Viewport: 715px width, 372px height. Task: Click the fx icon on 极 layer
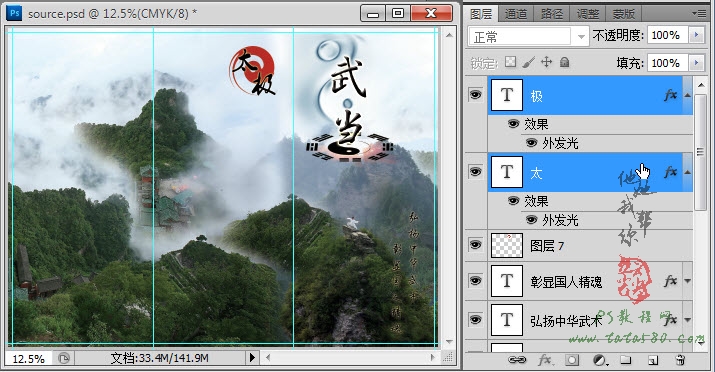tap(670, 95)
